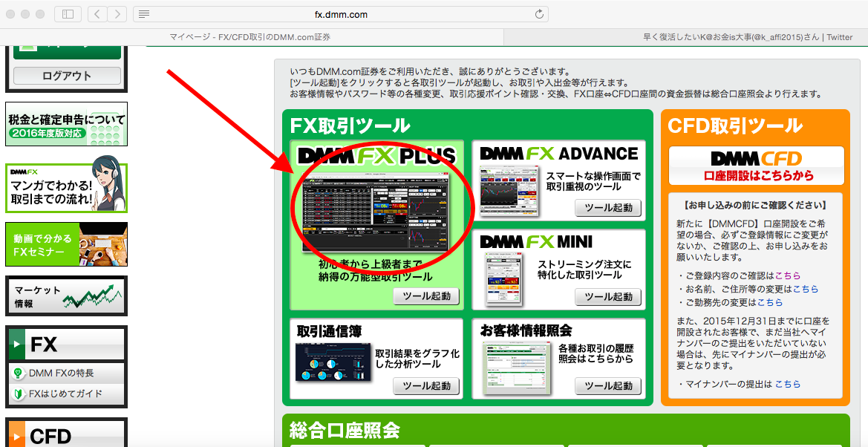The height and width of the screenshot is (447, 868).
Task: Click the 取引結果をグラフ化した分析ツール description
Action: (417, 359)
